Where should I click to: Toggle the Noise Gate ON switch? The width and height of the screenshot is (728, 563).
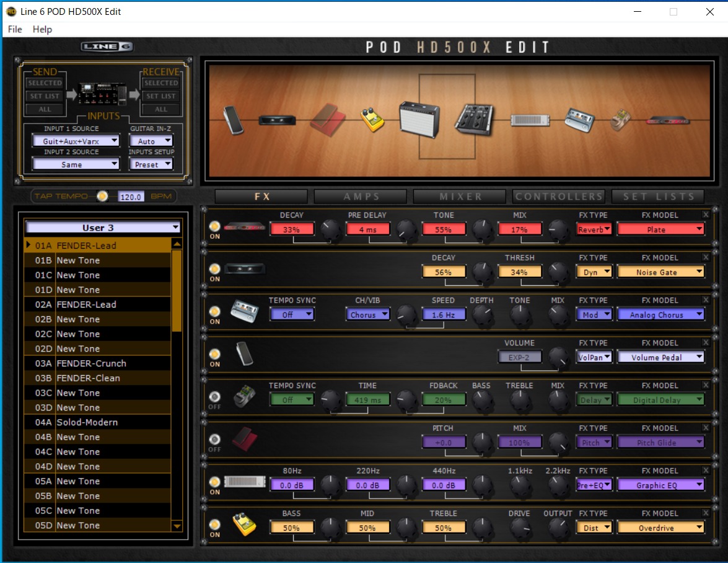[214, 269]
